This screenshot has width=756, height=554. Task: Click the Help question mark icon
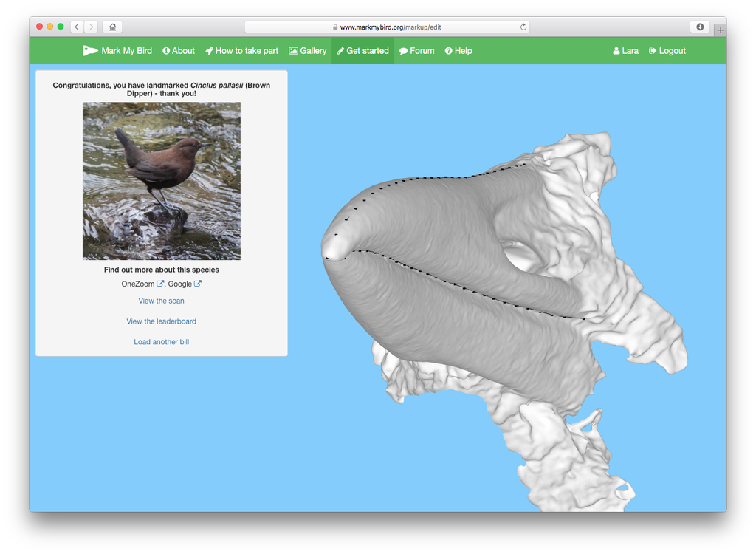click(448, 51)
